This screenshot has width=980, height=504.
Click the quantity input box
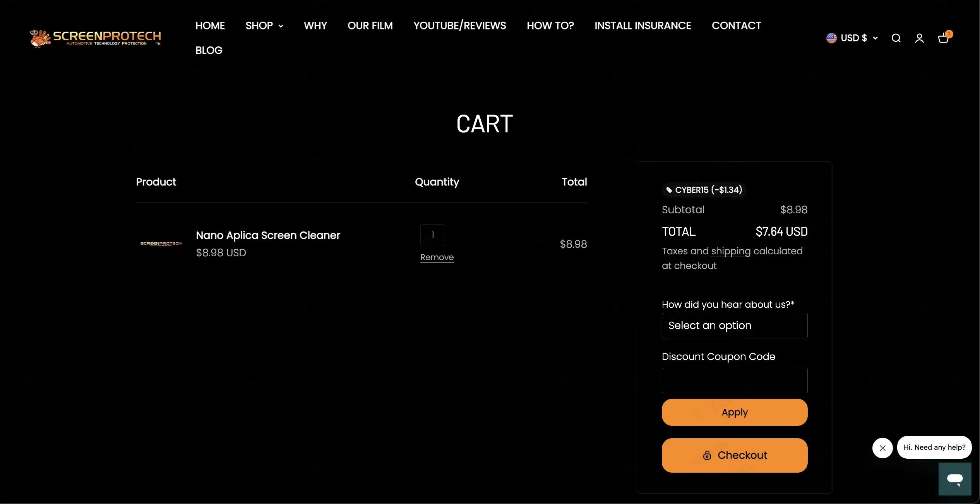[x=432, y=235]
